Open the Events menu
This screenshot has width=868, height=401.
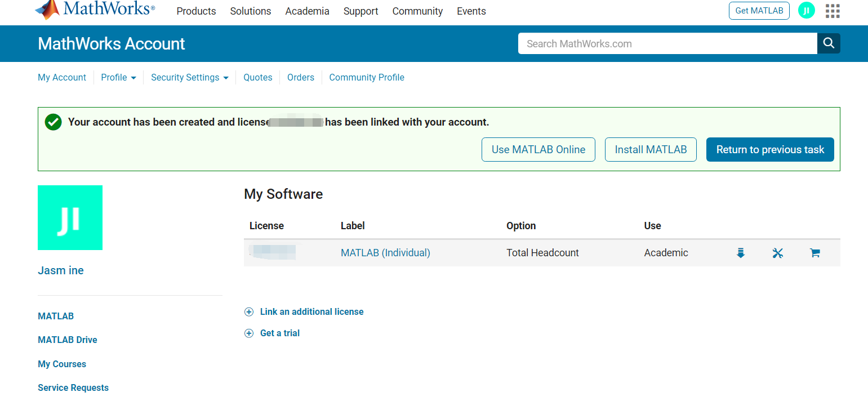tap(471, 11)
